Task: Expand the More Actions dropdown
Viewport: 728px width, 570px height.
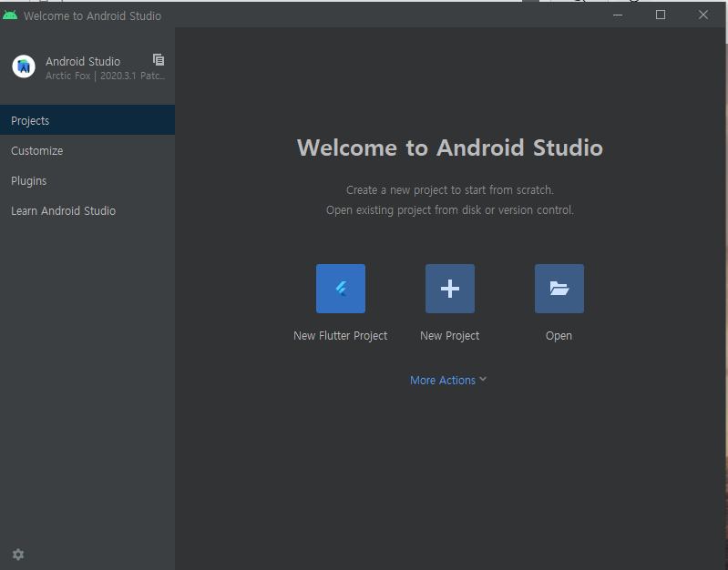Action: [x=448, y=381]
